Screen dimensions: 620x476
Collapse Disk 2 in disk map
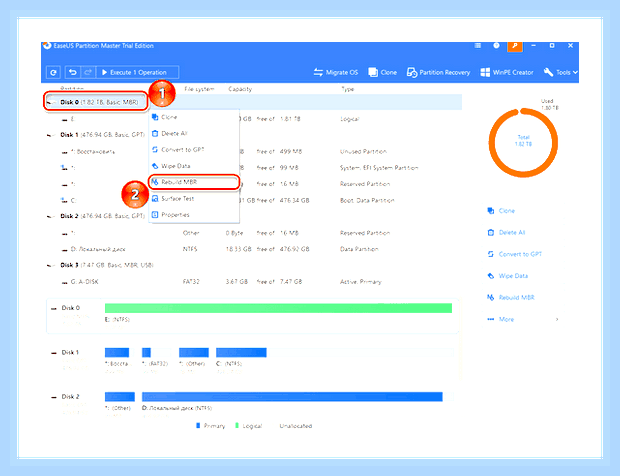[x=54, y=397]
